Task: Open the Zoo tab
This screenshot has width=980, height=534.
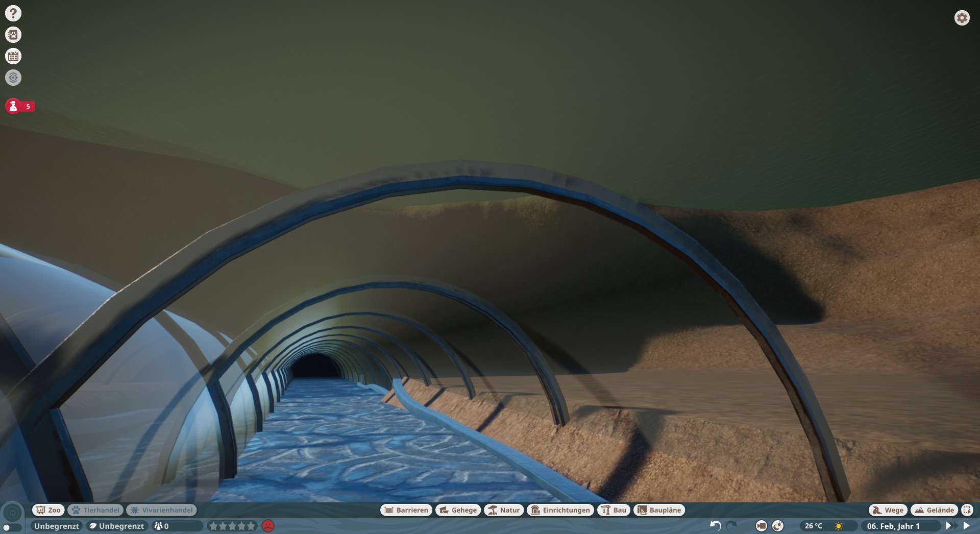Action: pos(48,510)
